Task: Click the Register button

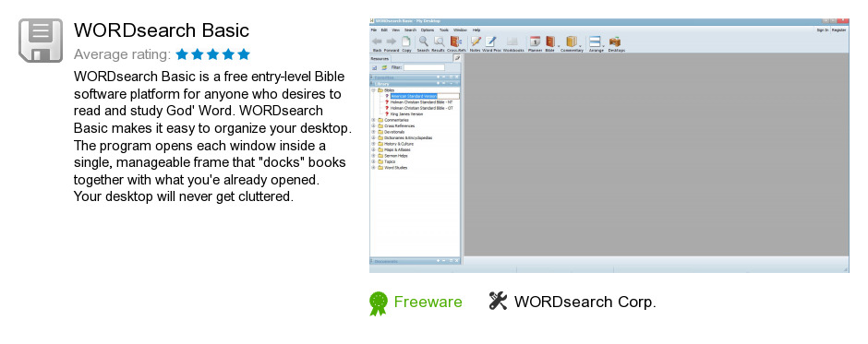Action: click(838, 30)
